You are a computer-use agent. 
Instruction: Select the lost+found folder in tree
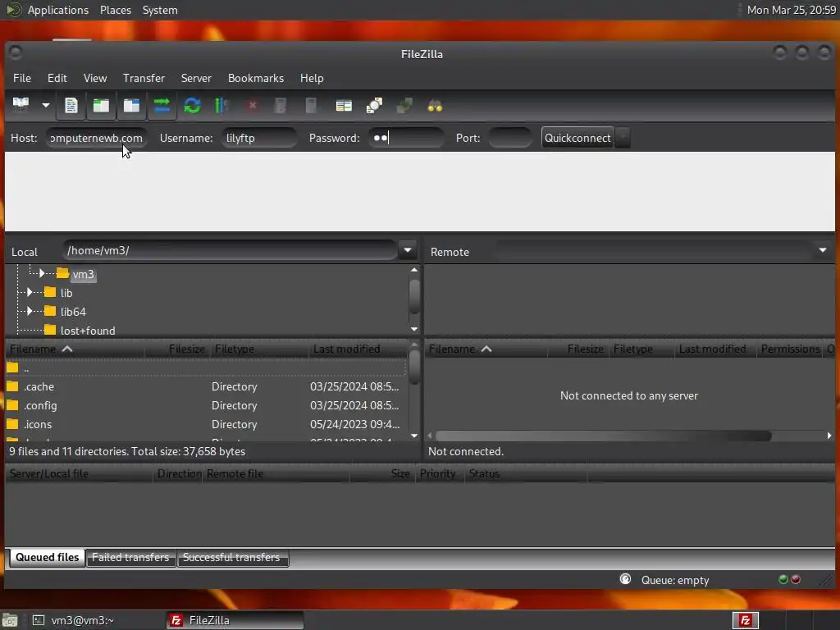tap(87, 331)
